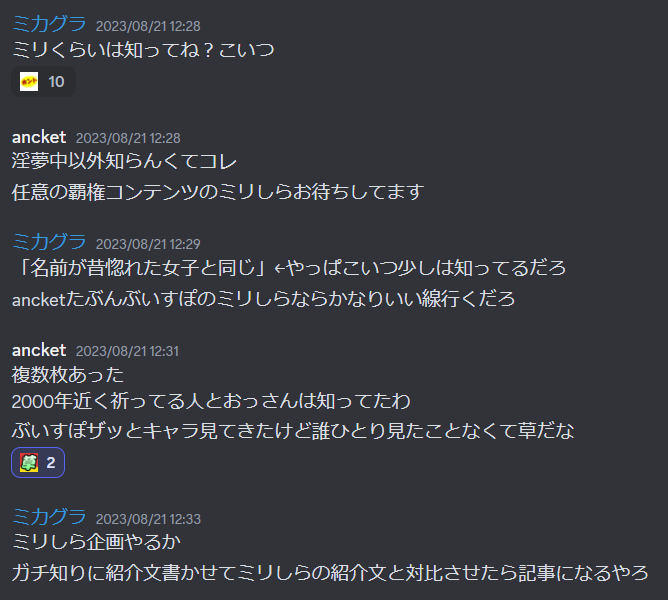This screenshot has height=600, width=668.
Task: Click ミカグラ's username on the 12:29 message
Action: 49,242
